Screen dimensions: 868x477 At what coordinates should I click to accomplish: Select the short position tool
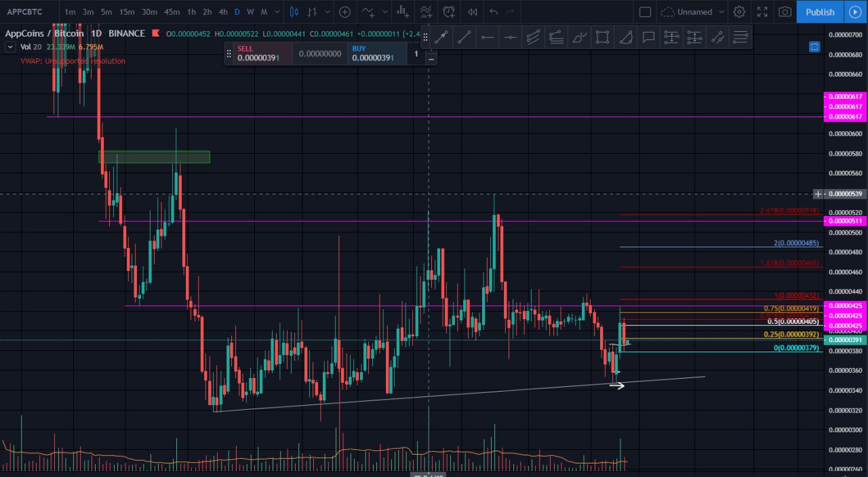(694, 38)
